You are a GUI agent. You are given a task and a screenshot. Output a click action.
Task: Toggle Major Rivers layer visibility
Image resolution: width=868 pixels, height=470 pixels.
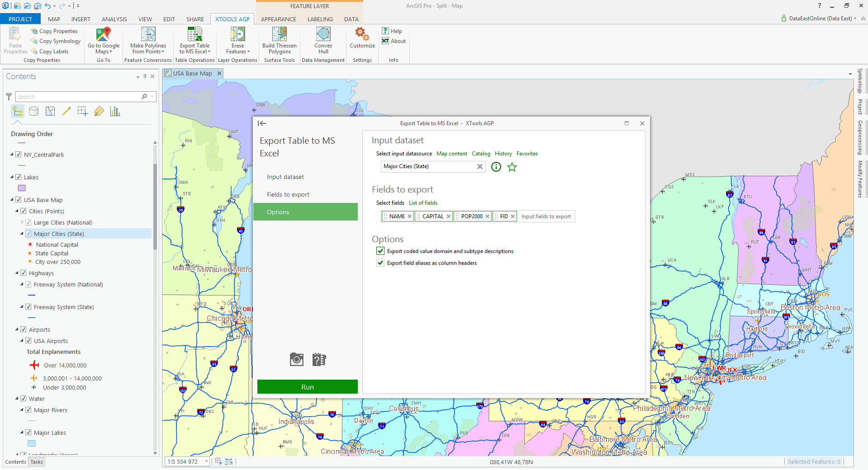tap(28, 410)
